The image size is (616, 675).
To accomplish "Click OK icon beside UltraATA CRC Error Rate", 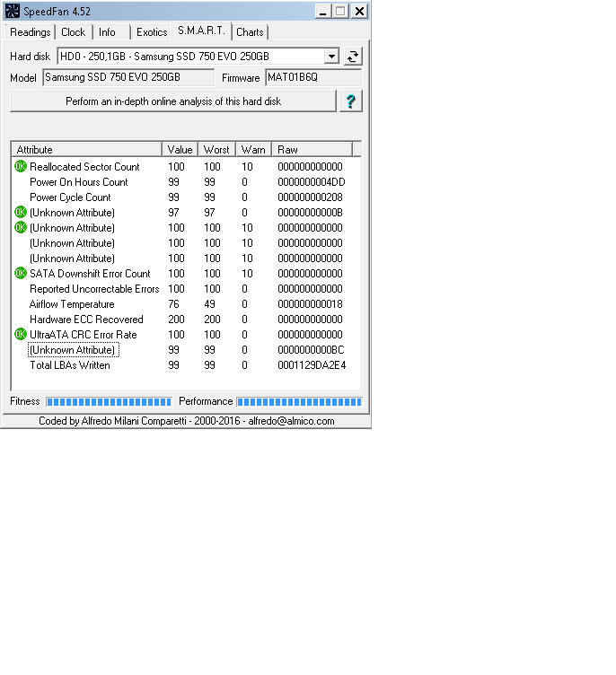I will pyautogui.click(x=21, y=335).
